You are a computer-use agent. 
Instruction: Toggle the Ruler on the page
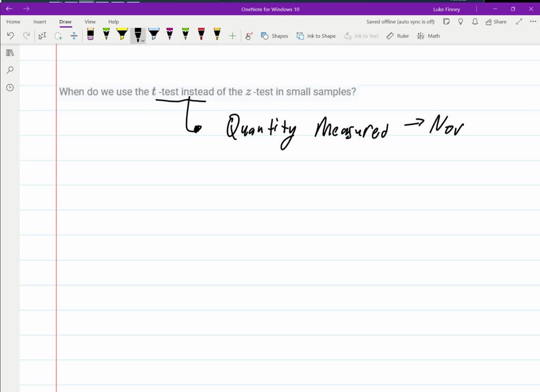398,36
